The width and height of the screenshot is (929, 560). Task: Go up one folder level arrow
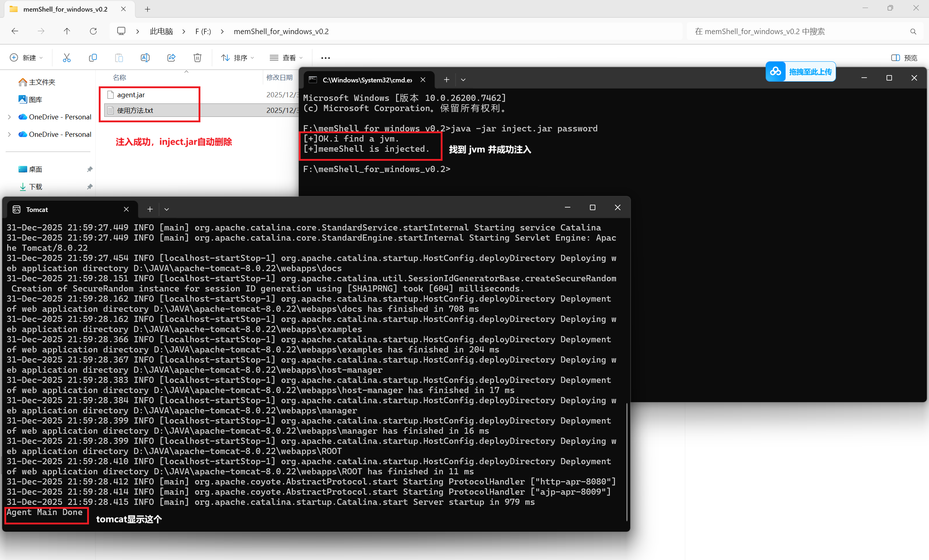[x=67, y=31]
